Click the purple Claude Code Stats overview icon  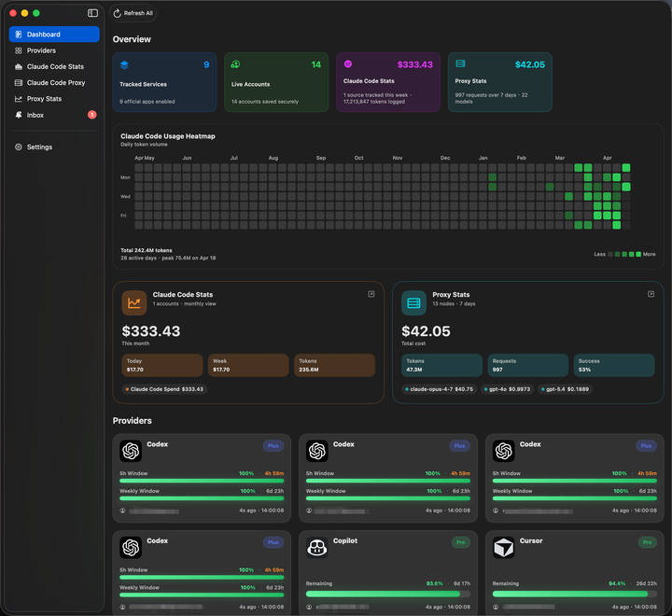coord(348,63)
